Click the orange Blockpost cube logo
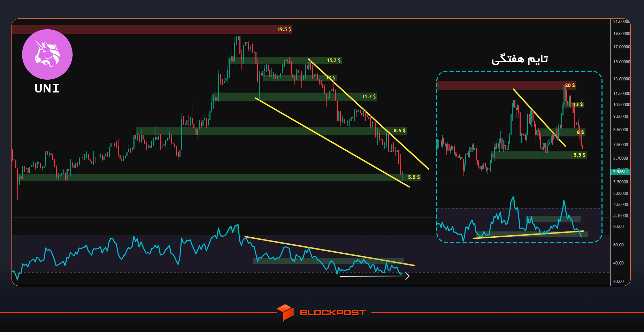Viewport: 644px width, 332px height. (286, 313)
